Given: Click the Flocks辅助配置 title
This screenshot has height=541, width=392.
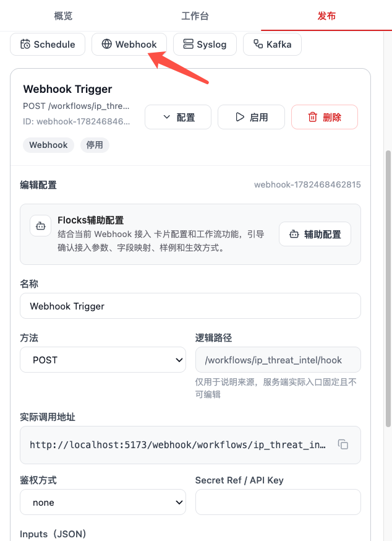Looking at the screenshot, I should pyautogui.click(x=91, y=220).
